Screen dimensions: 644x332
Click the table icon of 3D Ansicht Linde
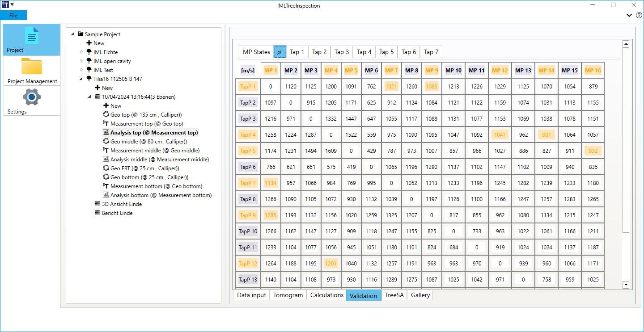[97, 204]
